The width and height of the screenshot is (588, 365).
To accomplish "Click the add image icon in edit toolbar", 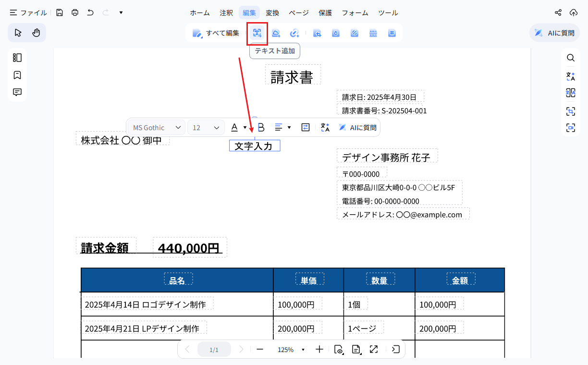I will pos(276,33).
